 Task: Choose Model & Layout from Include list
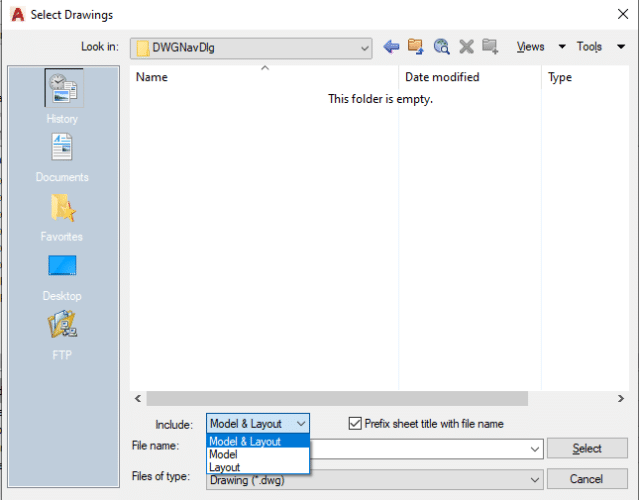(258, 441)
